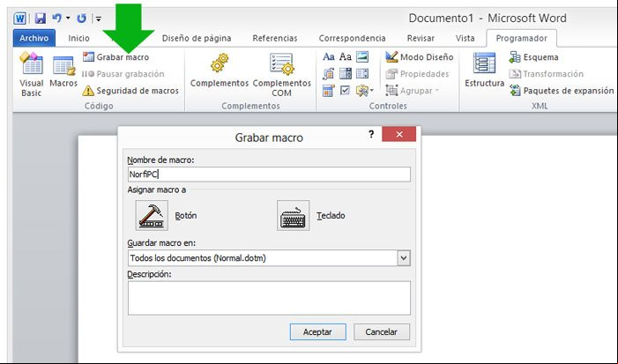Assign macro to Teclado
Screen dimensions: 618x364
pos(294,215)
